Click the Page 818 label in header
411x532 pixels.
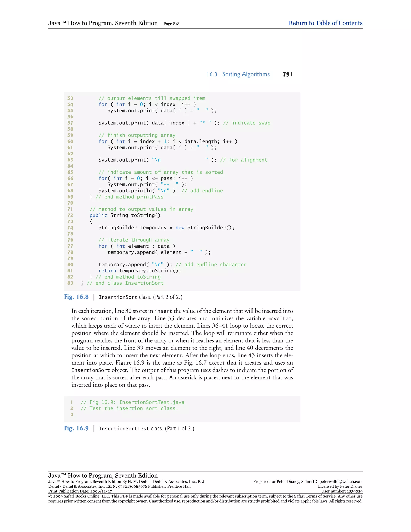point(171,24)
